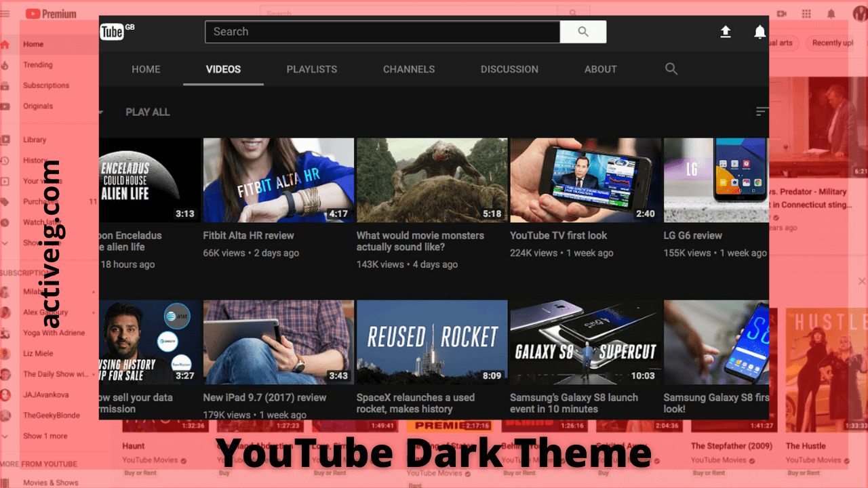Click the Subscriptions icon in background sidebar
This screenshot has height=488, width=868.
5,86
